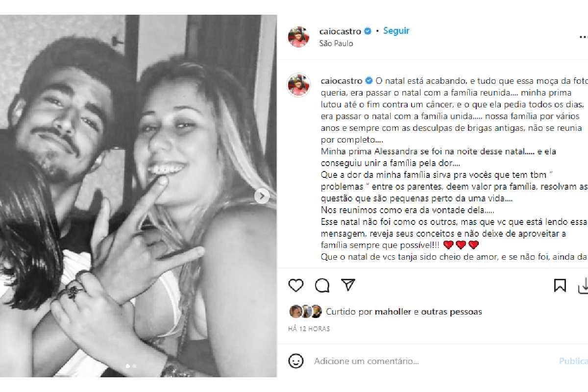Open comments via the speech bubble icon

(x=322, y=285)
